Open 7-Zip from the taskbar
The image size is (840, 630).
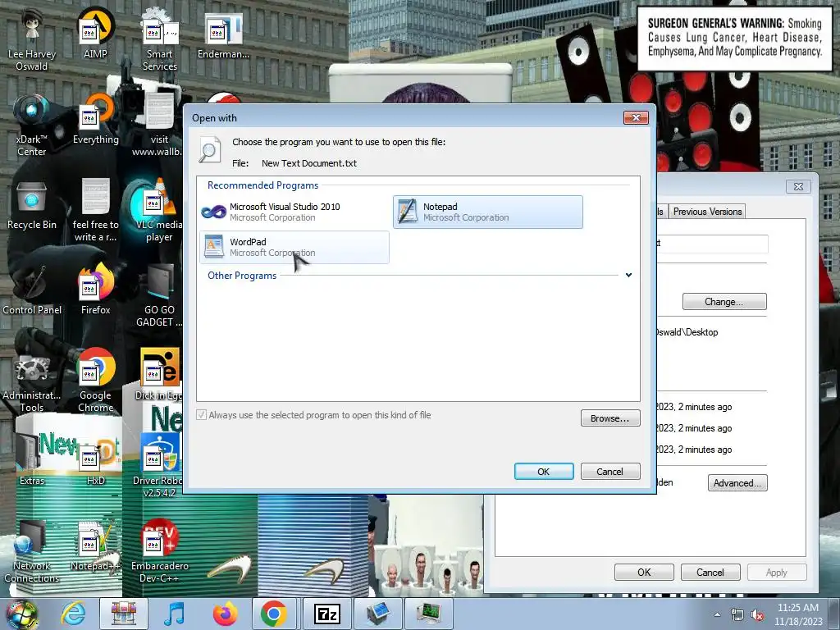click(x=326, y=614)
